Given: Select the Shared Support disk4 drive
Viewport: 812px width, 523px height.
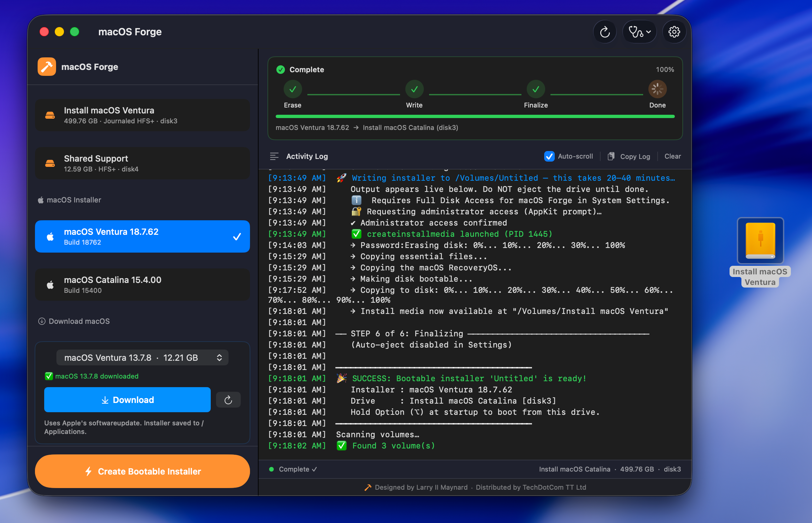Looking at the screenshot, I should [x=142, y=163].
